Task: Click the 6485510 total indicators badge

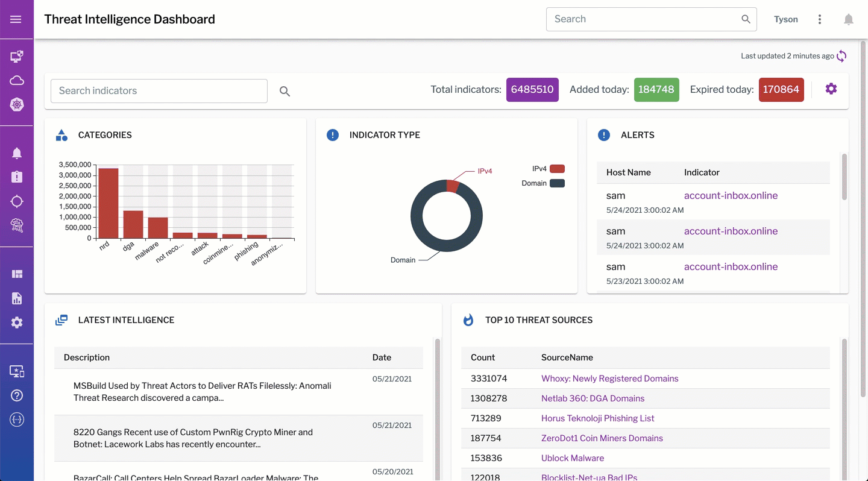Action: pyautogui.click(x=532, y=90)
